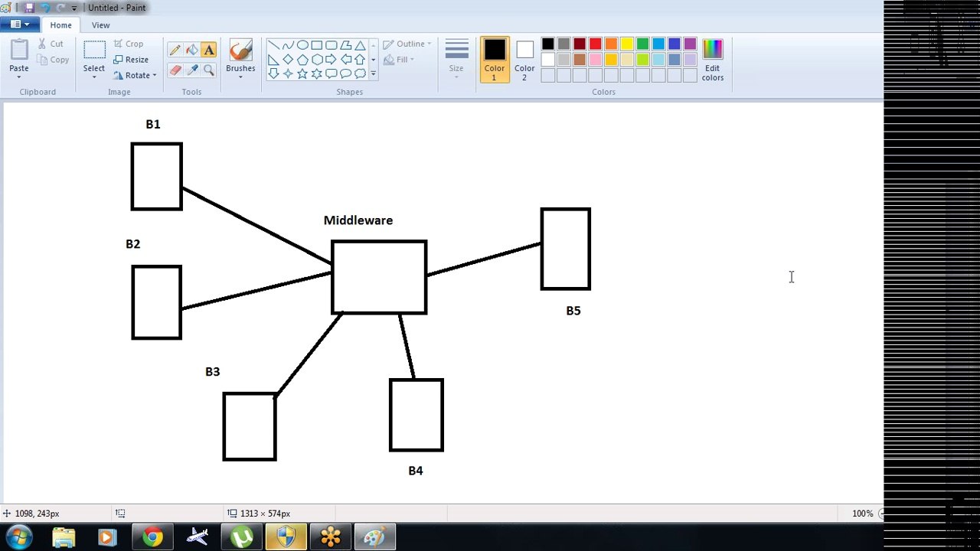Expand the Rotate dropdown
This screenshot has width=980, height=551.
tap(135, 75)
